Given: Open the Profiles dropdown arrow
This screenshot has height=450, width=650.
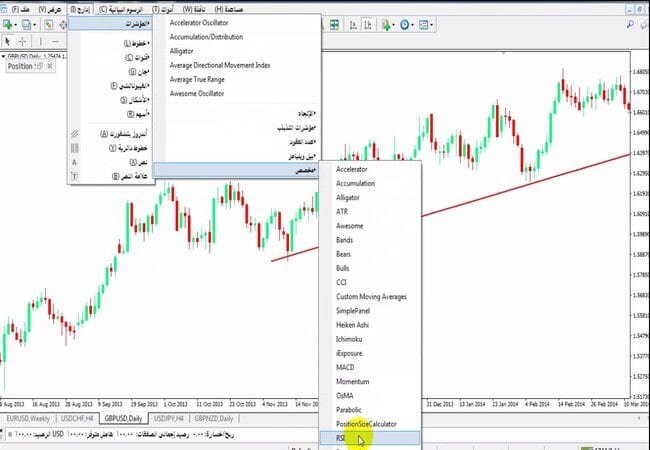Looking at the screenshot, I should point(34,25).
